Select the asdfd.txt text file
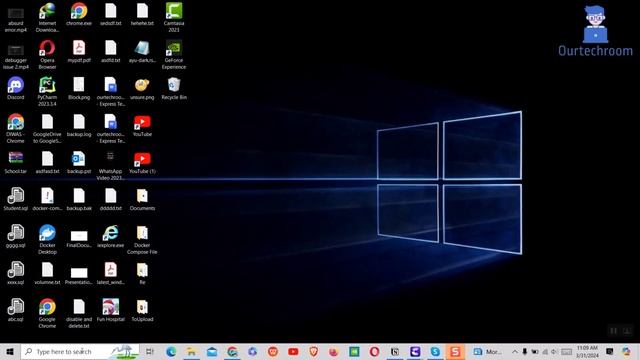Screen dimensions: 640x360 point(110,51)
